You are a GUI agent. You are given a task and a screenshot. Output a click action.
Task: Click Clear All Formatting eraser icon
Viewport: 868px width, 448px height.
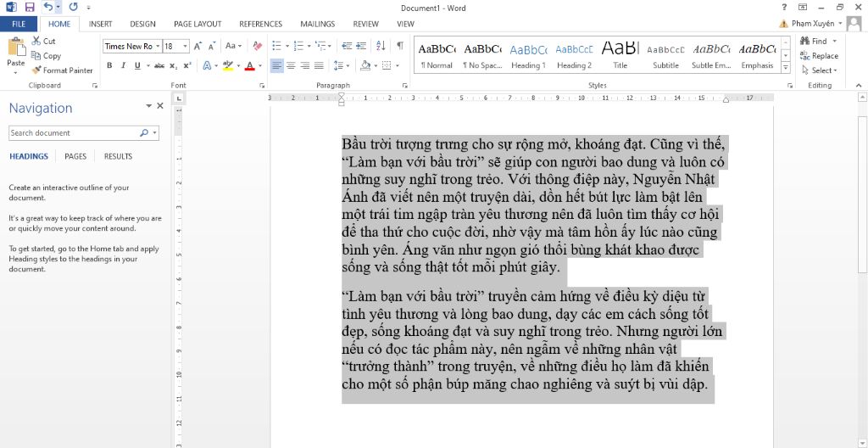tap(257, 46)
